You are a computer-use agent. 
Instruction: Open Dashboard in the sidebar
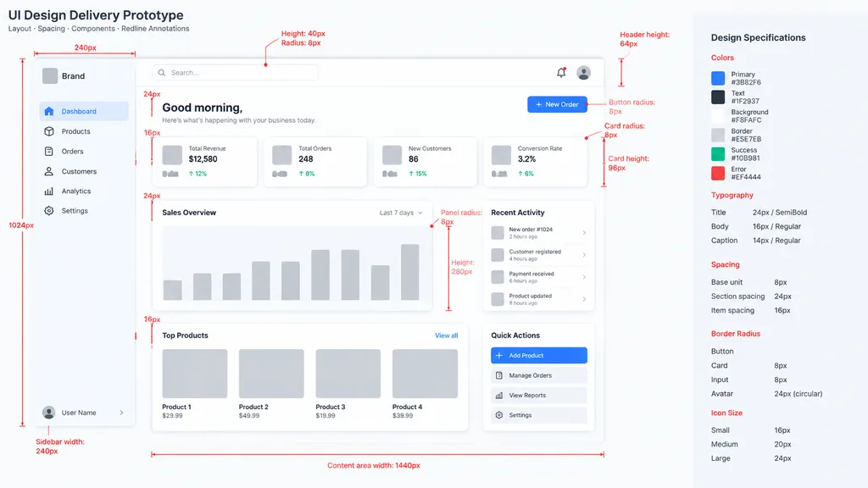click(84, 111)
